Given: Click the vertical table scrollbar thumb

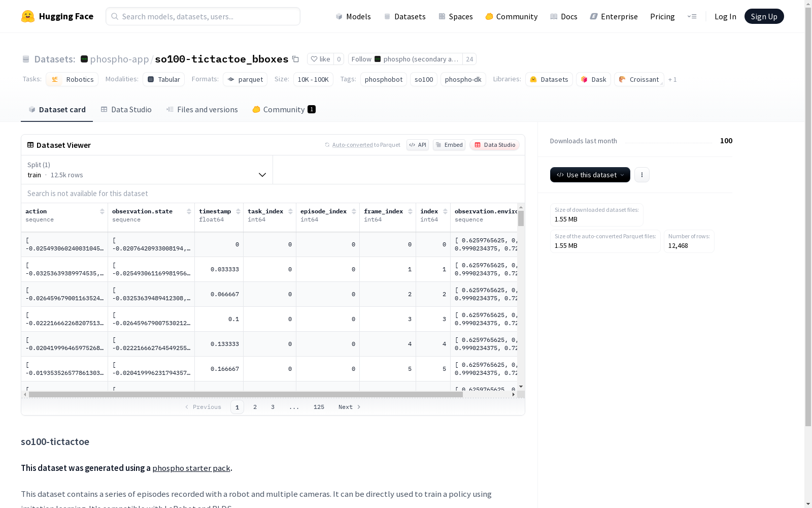Looking at the screenshot, I should coord(521,218).
